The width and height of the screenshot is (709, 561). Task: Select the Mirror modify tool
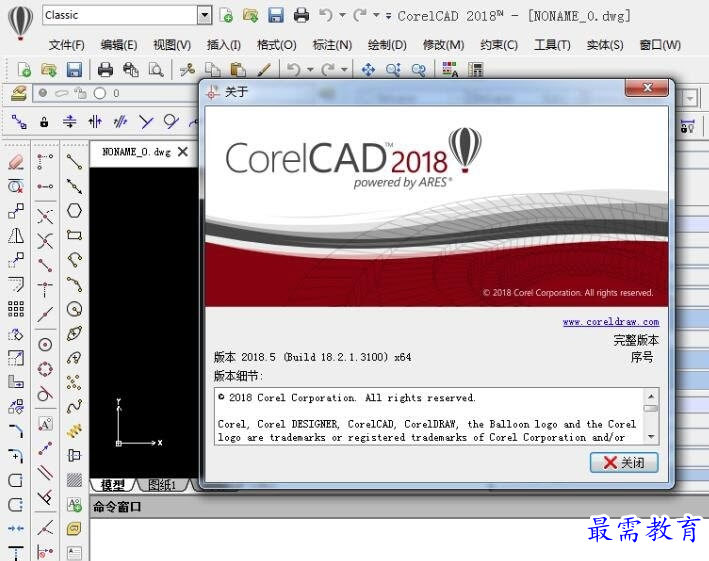coord(16,236)
